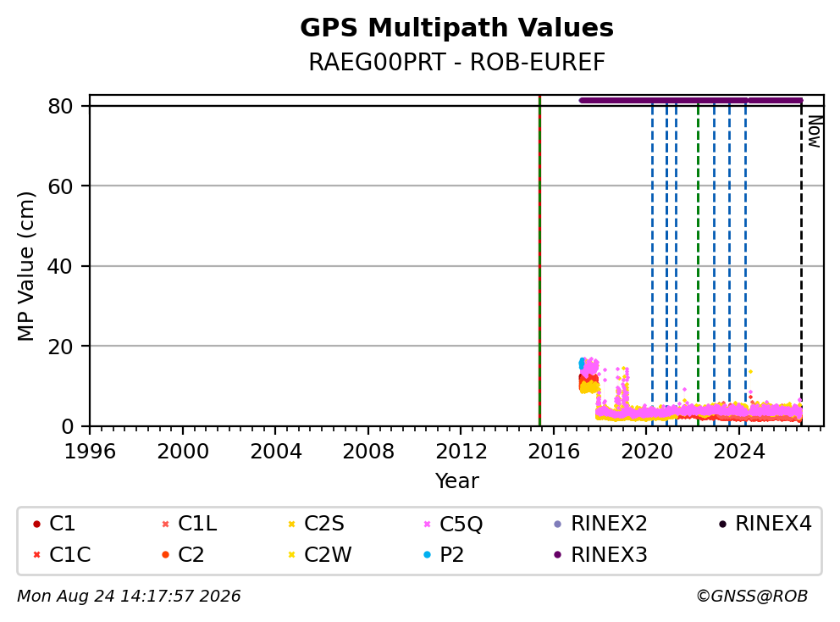The image size is (840, 622).
Task: Click the 2020 x-axis tick label
Action: (x=646, y=452)
